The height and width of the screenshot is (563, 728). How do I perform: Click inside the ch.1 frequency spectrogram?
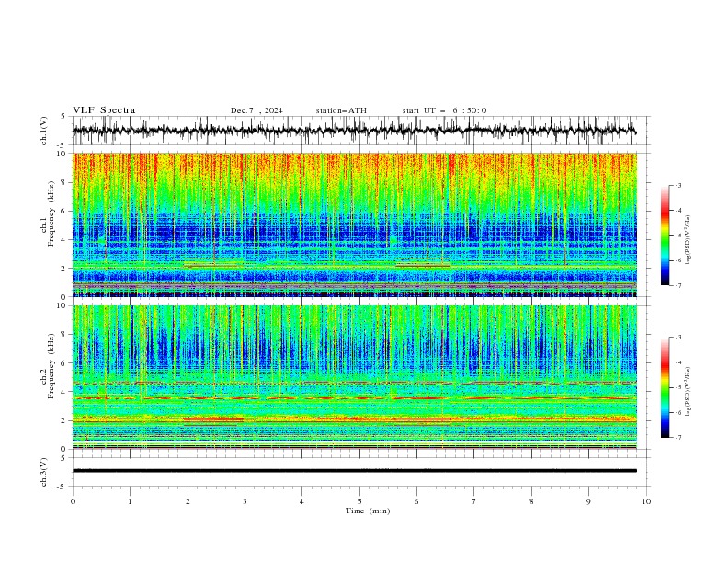[x=355, y=224]
